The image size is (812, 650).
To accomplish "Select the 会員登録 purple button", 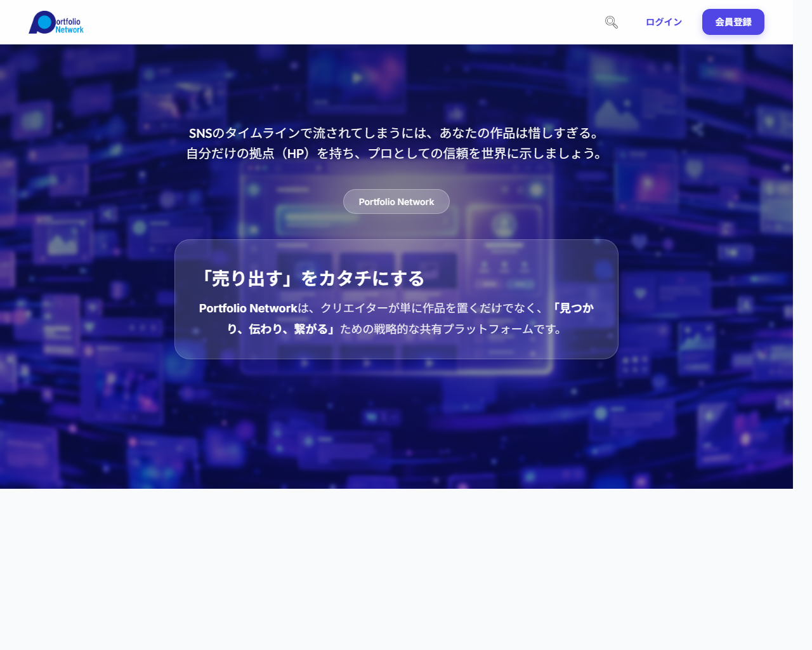I will point(733,22).
